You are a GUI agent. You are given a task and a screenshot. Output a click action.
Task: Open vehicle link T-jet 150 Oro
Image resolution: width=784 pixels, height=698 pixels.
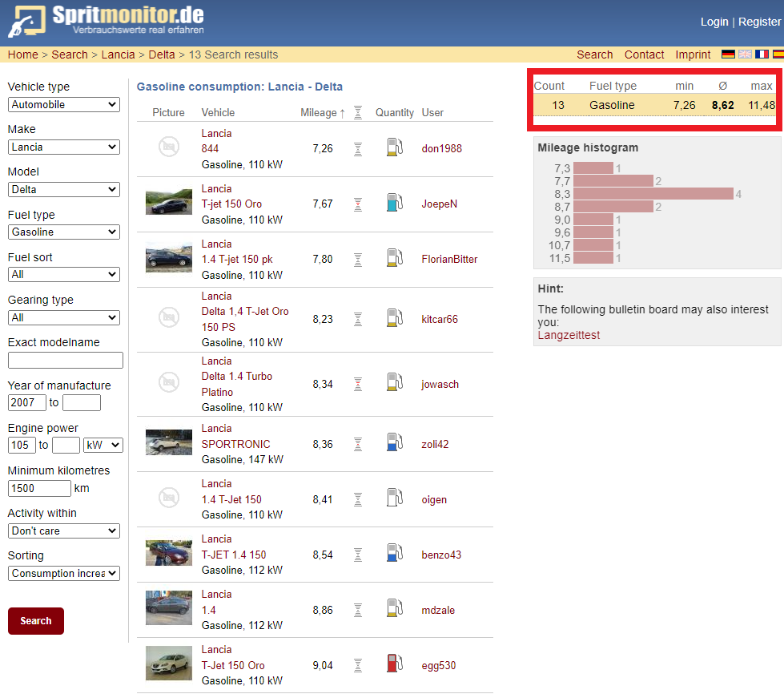click(231, 204)
